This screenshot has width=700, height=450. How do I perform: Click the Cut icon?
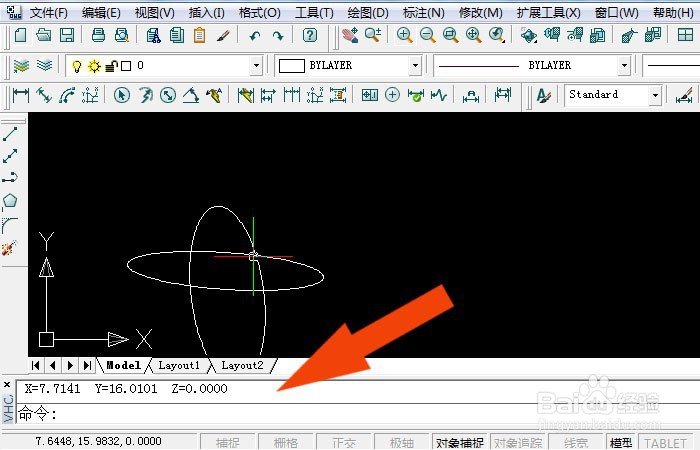click(153, 35)
